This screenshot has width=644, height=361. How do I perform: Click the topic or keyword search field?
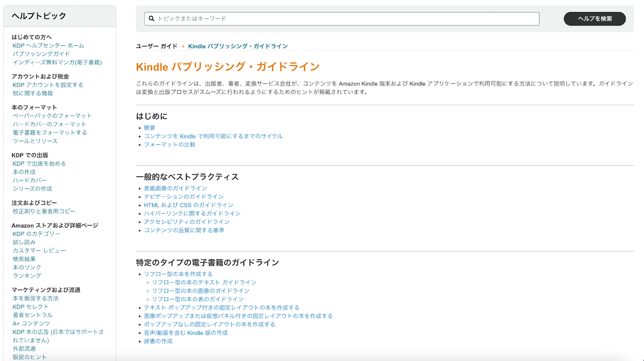(x=342, y=18)
